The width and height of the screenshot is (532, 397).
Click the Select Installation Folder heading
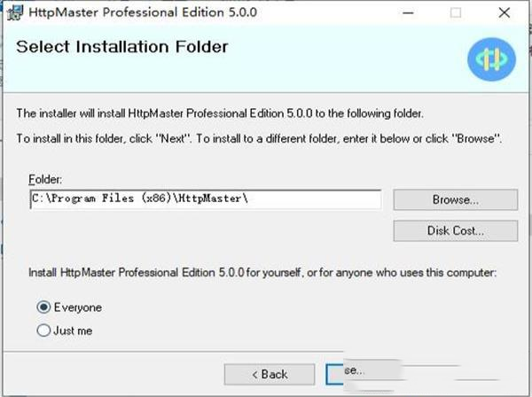click(x=122, y=46)
